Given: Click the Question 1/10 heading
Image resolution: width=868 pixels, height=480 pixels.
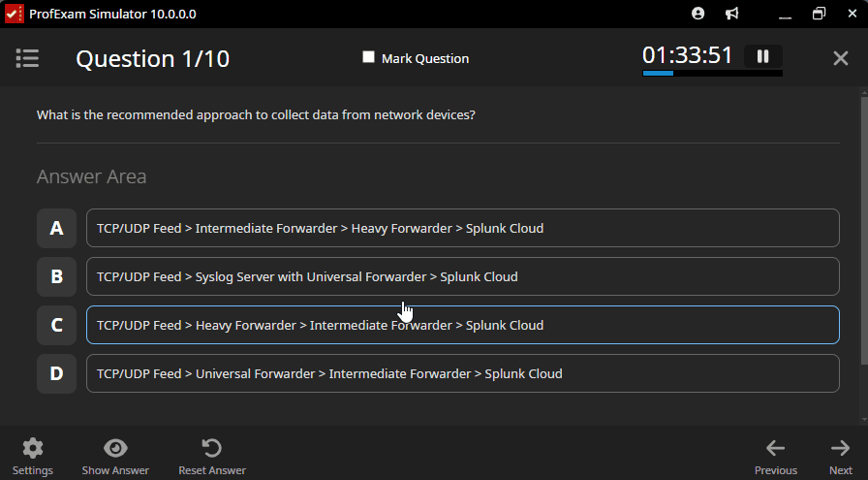Looking at the screenshot, I should coord(153,59).
